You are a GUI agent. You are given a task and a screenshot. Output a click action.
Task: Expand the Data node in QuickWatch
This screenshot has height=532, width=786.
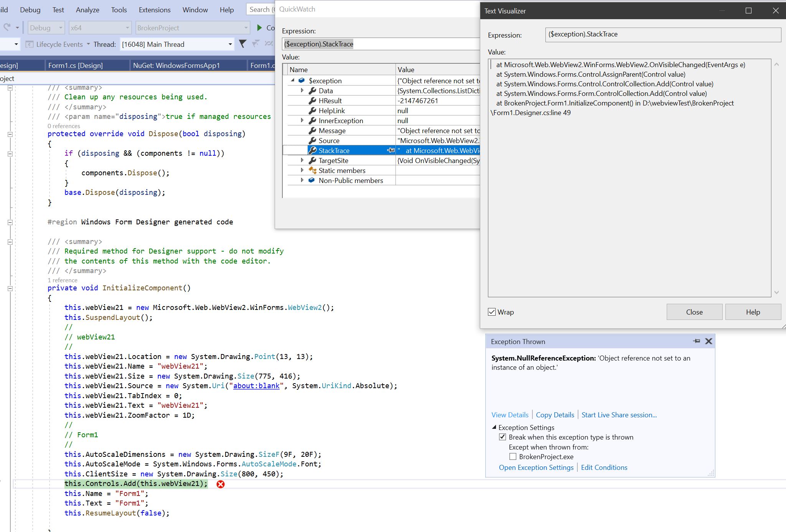tap(303, 91)
